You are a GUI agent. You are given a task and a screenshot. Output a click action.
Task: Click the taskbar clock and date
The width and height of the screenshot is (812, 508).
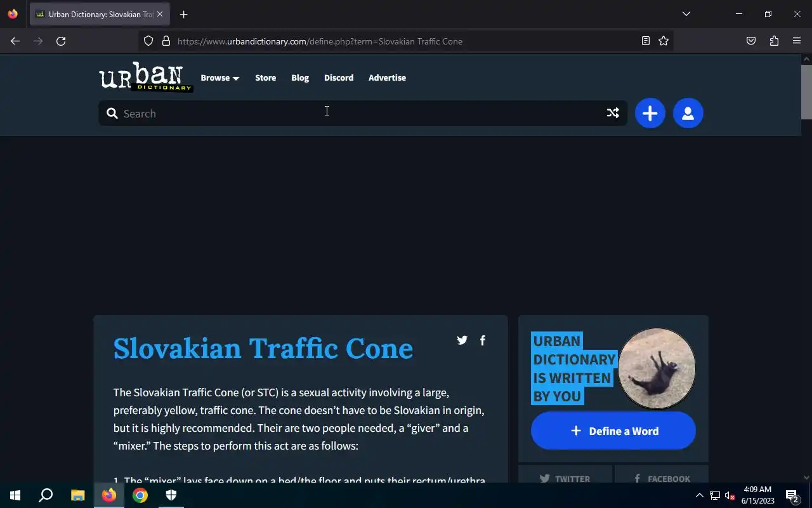758,495
